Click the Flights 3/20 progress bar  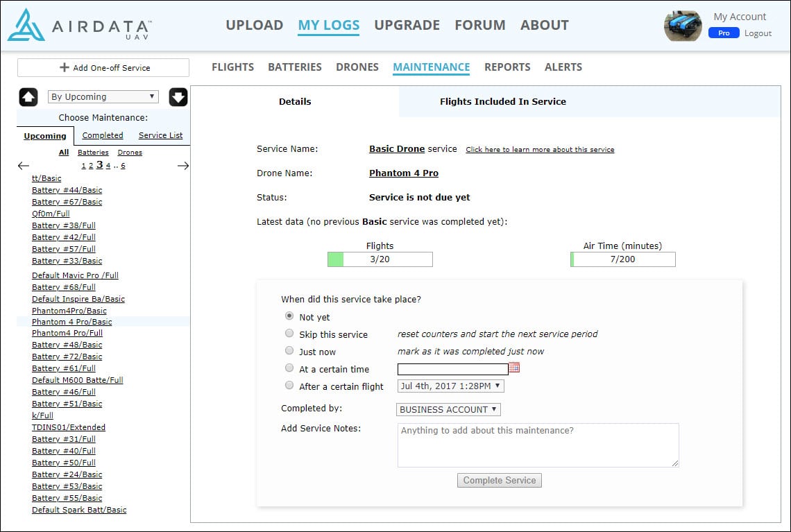tap(380, 259)
